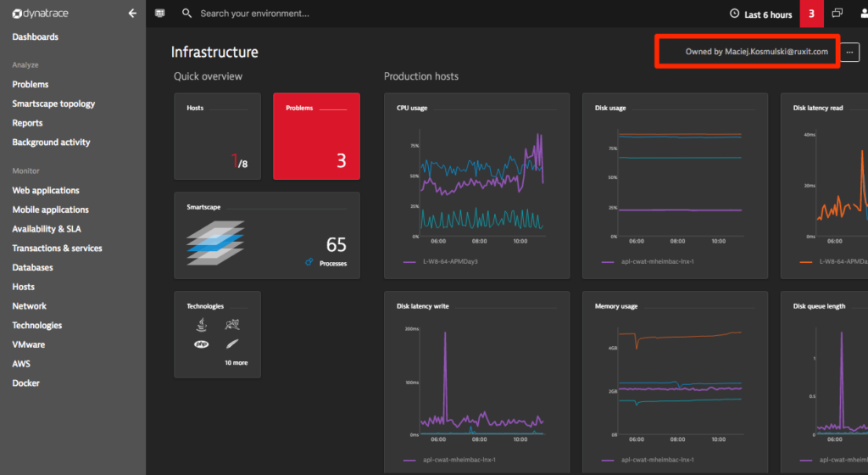Click the Smartscape layers graphic
The width and height of the screenshot is (868, 475).
[x=215, y=243]
